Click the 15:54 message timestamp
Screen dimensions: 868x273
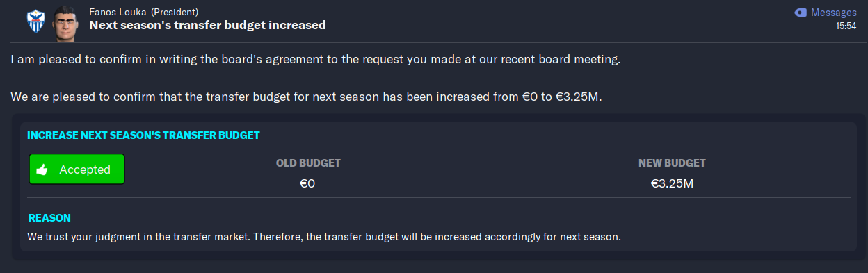(846, 26)
